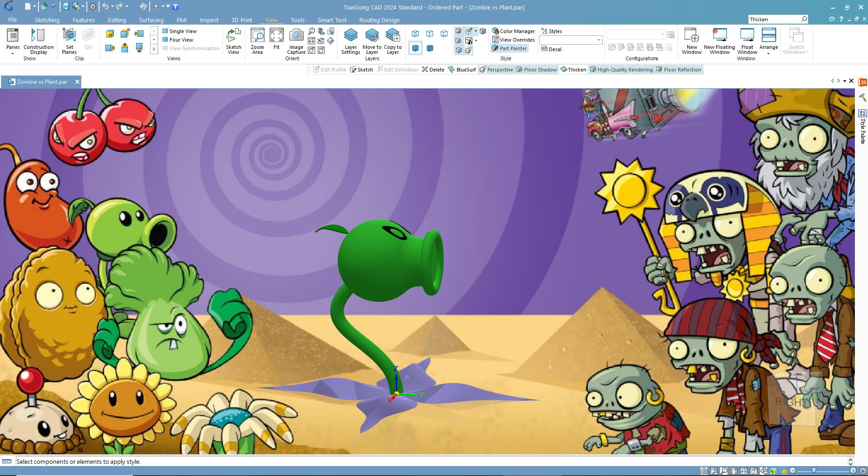Open the Styles command
Screen dimensions: 868x476
coord(552,31)
